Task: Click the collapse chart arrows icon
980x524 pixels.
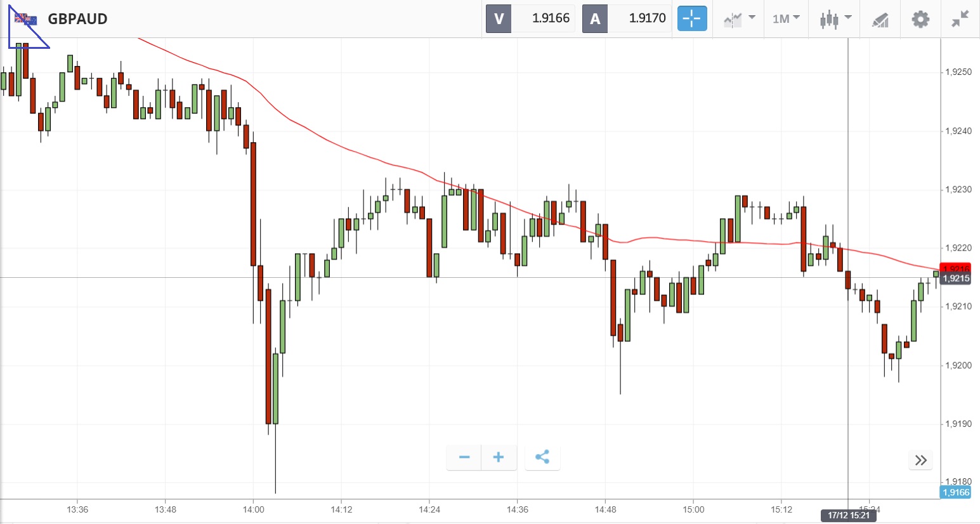Action: coord(960,19)
